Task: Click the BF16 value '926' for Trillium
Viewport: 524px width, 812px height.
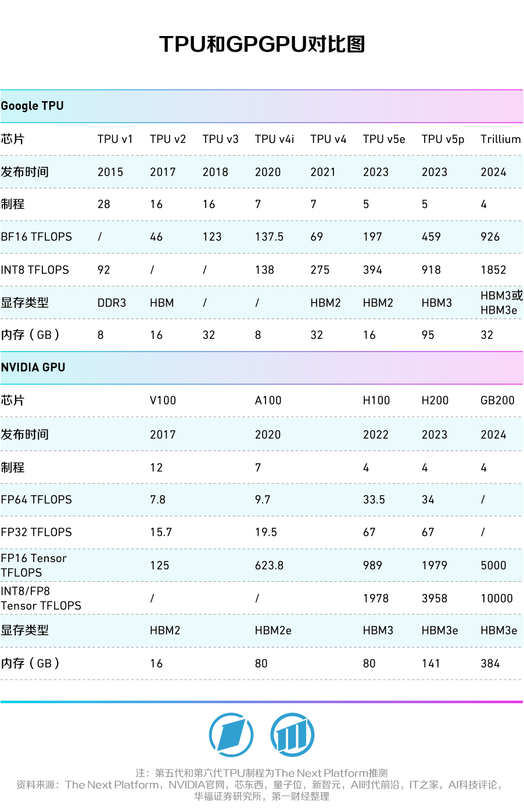Action: click(x=490, y=237)
